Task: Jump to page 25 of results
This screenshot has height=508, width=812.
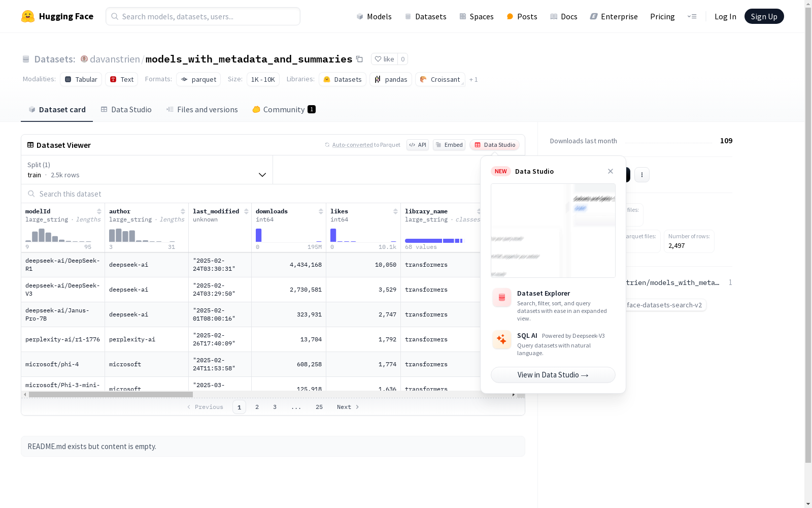Action: pyautogui.click(x=319, y=407)
